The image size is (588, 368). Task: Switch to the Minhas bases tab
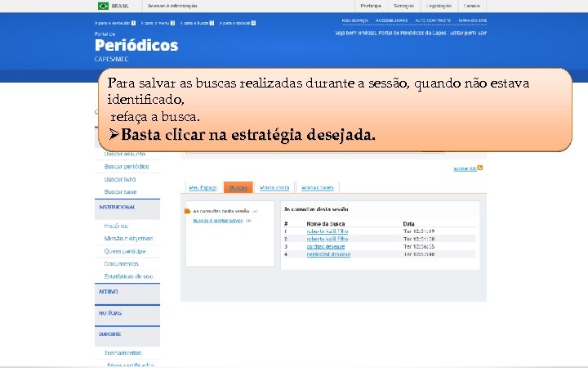pyautogui.click(x=317, y=187)
